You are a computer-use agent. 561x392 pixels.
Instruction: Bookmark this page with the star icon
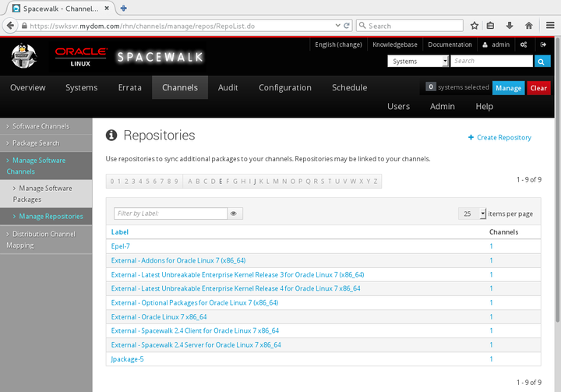coord(475,26)
